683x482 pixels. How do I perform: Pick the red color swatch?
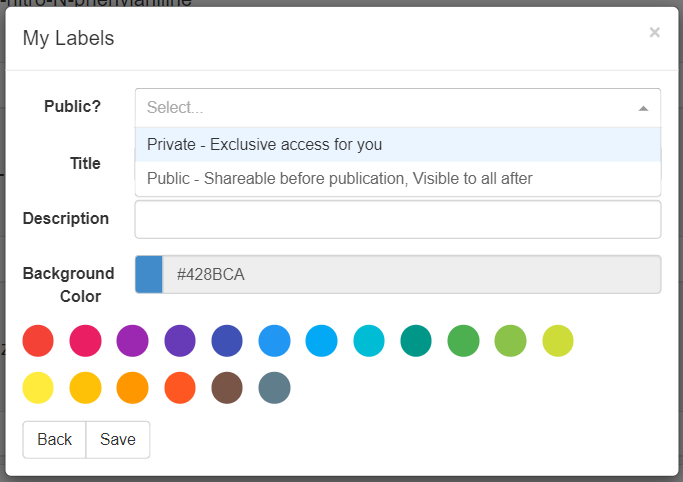pyautogui.click(x=38, y=341)
